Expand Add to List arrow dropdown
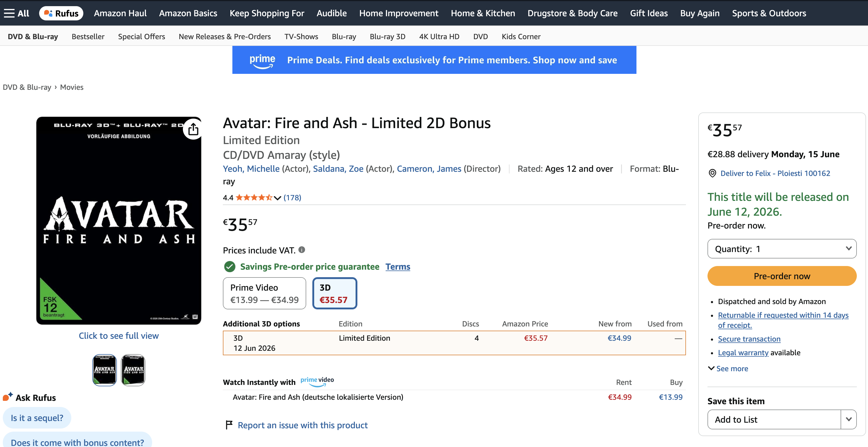This screenshot has width=868, height=447. click(848, 419)
